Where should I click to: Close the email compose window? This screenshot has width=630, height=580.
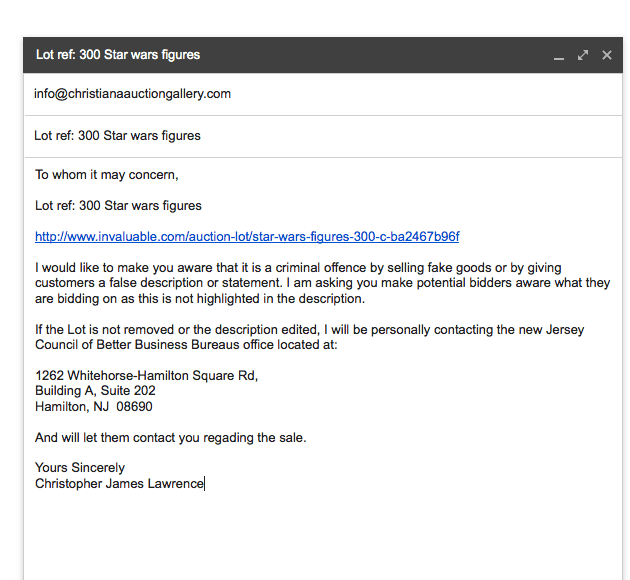tap(607, 55)
